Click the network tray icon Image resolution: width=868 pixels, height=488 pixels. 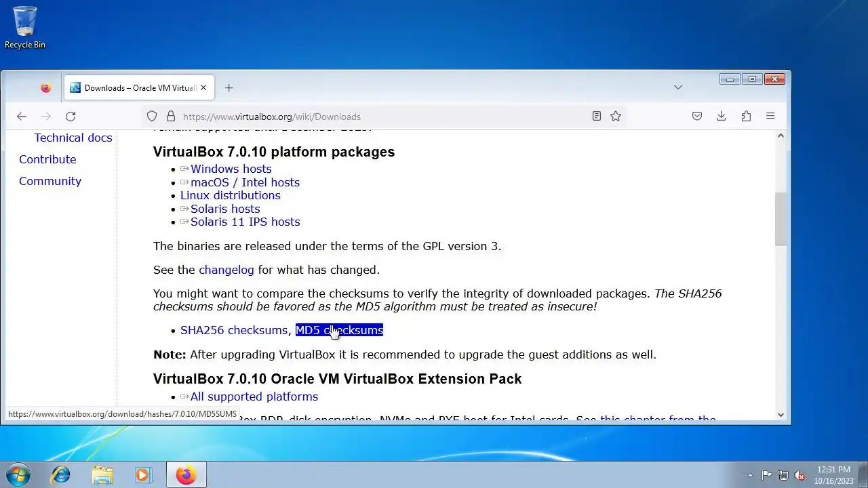click(783, 475)
